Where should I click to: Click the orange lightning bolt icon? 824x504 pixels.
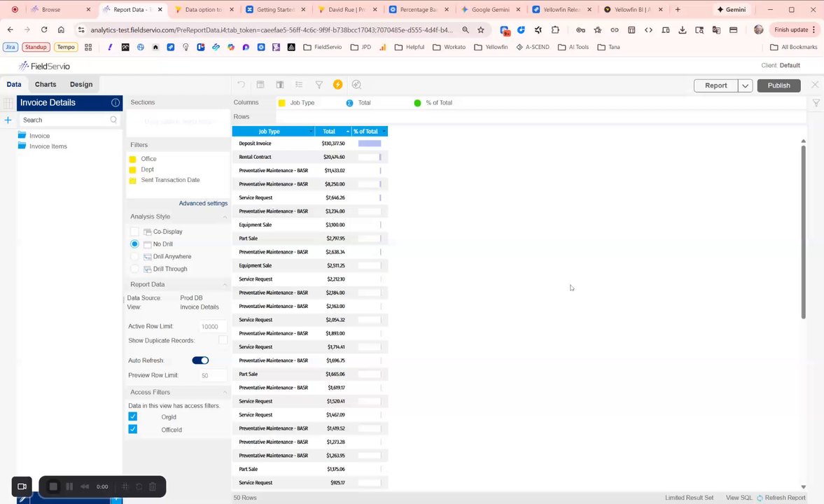click(x=338, y=85)
